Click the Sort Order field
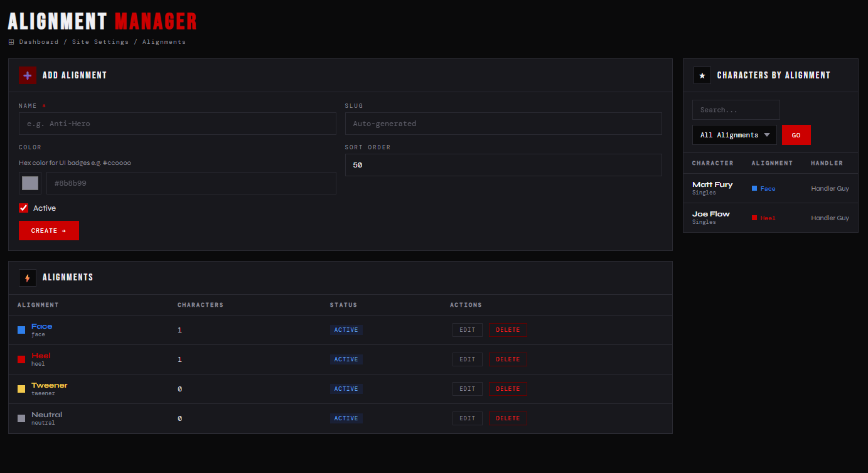 (503, 165)
